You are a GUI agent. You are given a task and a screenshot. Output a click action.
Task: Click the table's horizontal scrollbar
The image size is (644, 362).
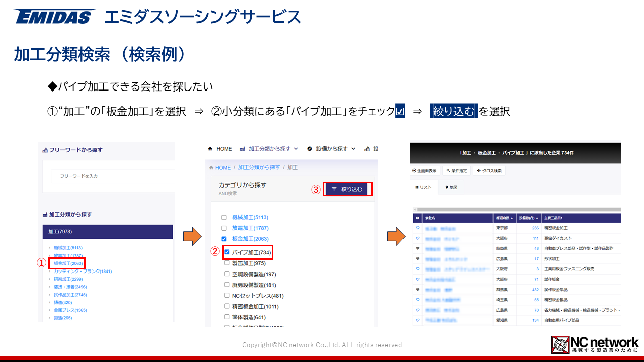point(519,209)
